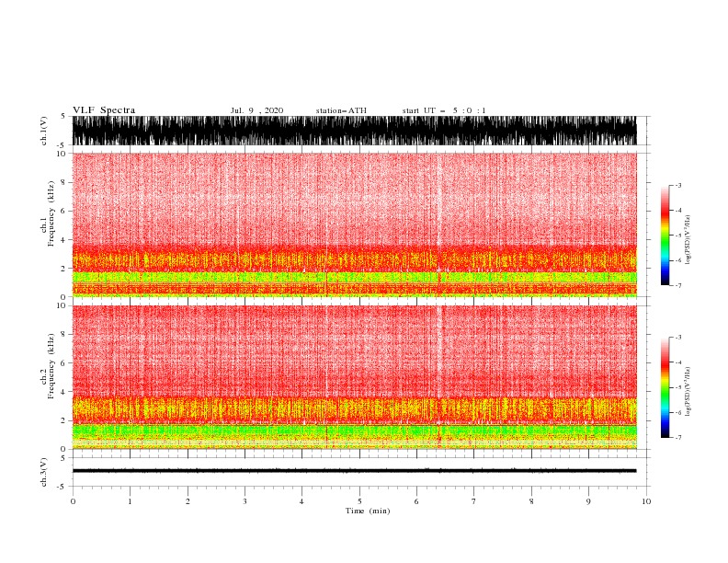Click the -7 label on ch.1 color bar
This screenshot has width=728, height=563.
click(x=678, y=285)
